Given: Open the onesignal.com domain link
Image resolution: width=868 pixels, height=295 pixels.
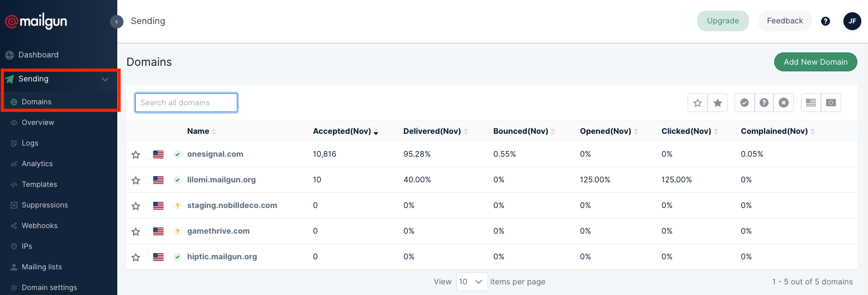Looking at the screenshot, I should [215, 154].
